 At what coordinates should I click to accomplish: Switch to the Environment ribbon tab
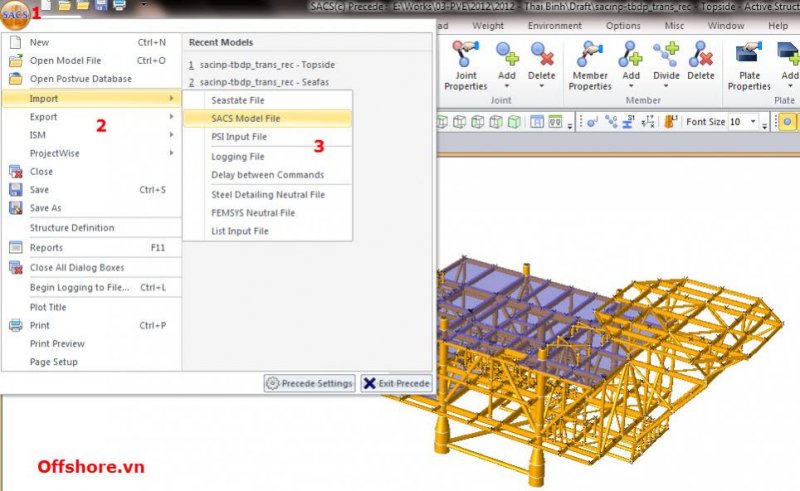coord(555,26)
